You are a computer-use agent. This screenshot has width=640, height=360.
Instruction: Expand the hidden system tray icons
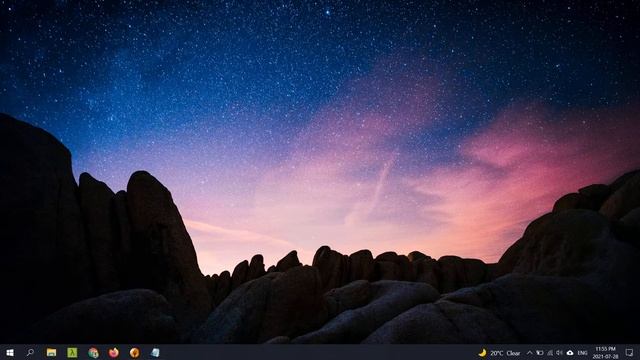530,353
